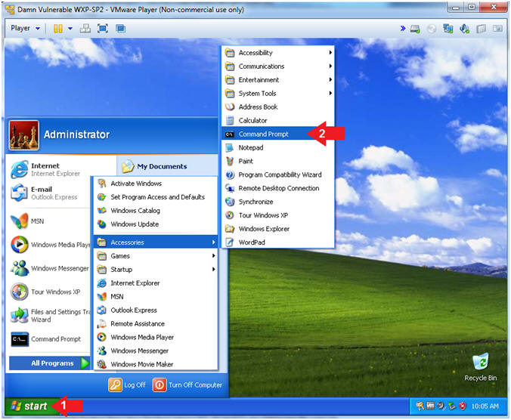511x420 pixels.
Task: Launch Paint from Accessories menu
Action: (x=278, y=161)
